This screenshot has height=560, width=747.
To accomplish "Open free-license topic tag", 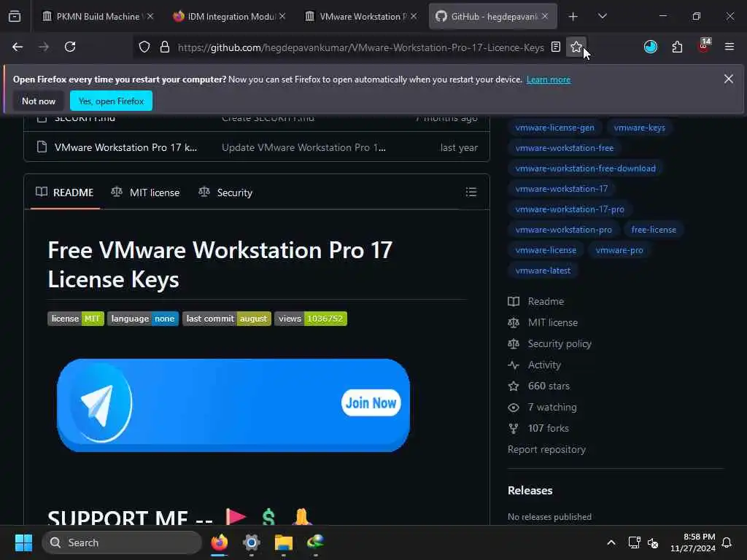I will point(654,230).
